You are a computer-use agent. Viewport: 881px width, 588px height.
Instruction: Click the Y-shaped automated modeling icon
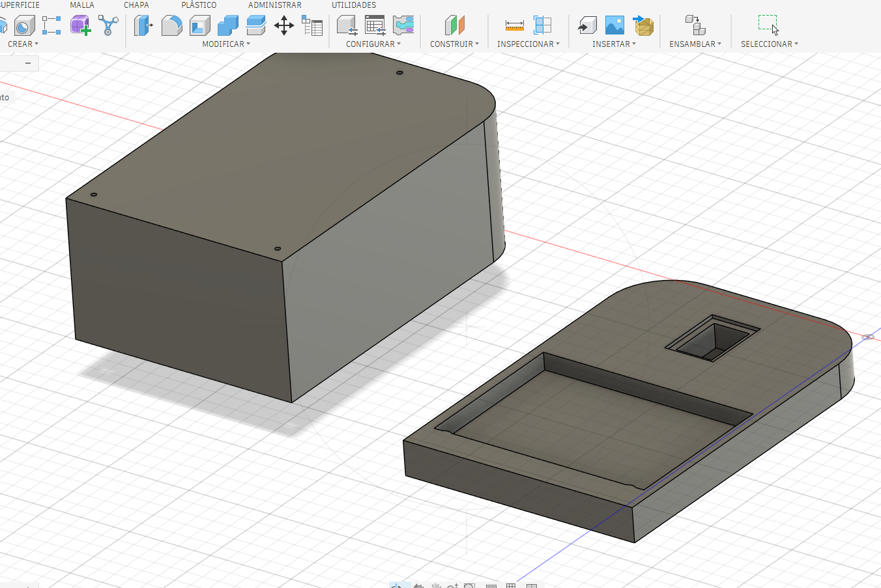(x=108, y=26)
